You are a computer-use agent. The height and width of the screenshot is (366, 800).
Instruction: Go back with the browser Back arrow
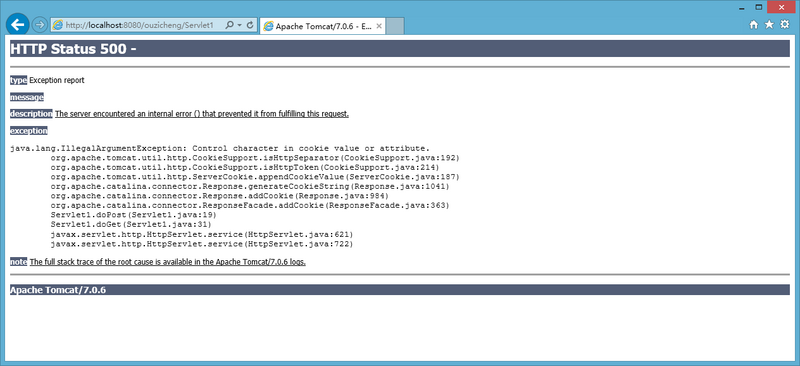17,24
